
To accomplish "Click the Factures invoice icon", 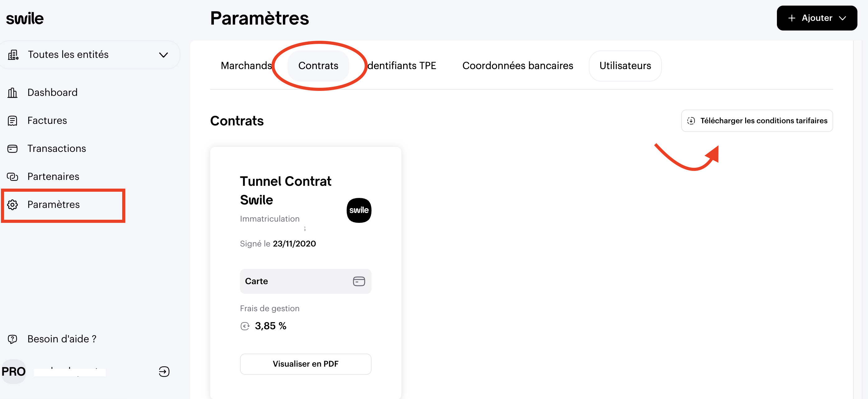I will click(x=12, y=120).
